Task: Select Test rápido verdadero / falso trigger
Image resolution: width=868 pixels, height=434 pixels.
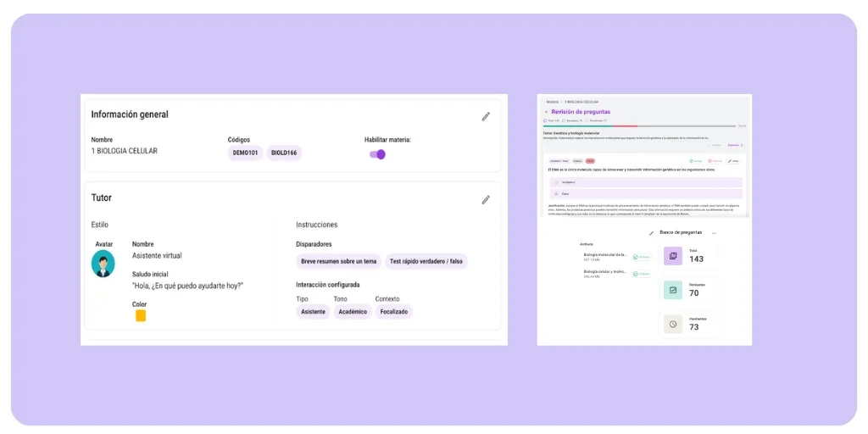Action: (x=426, y=262)
